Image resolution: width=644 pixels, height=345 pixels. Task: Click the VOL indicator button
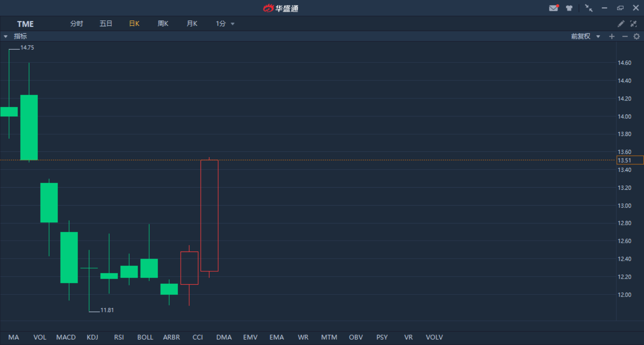[x=40, y=337]
